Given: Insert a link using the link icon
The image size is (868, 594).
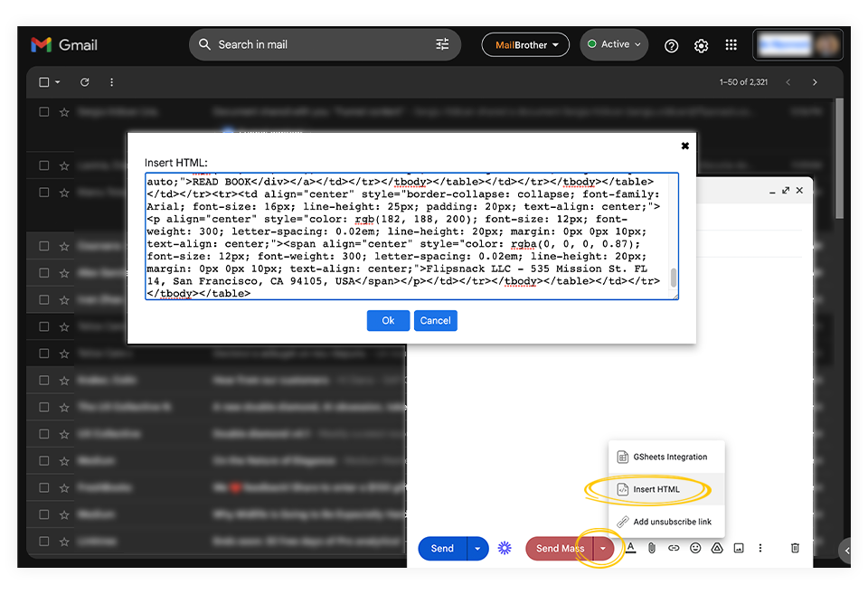Looking at the screenshot, I should pyautogui.click(x=674, y=549).
